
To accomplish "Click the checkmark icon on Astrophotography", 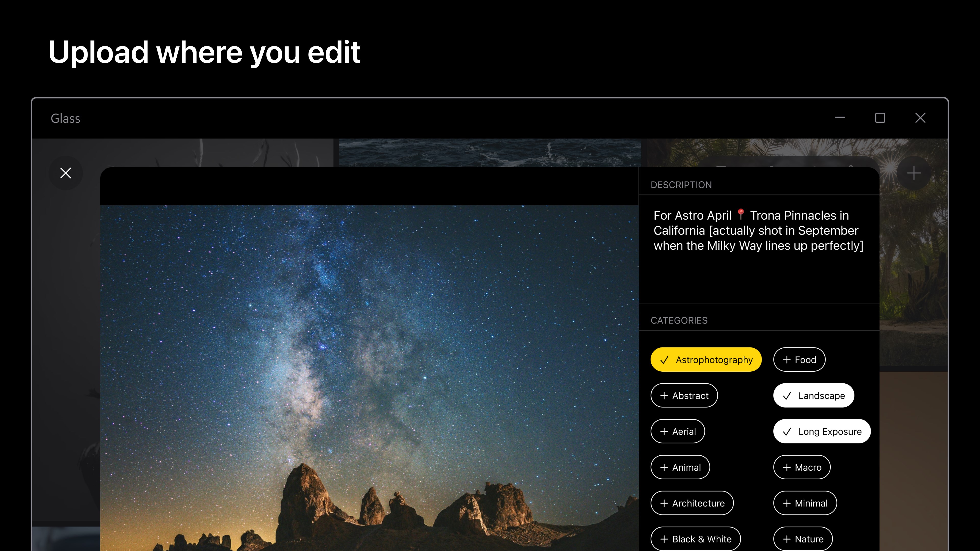I will coord(664,360).
